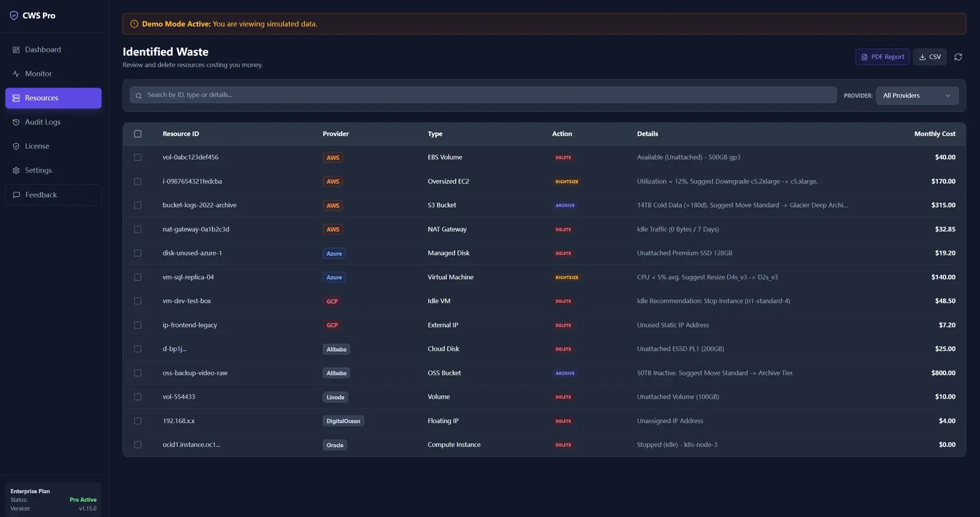Screen dimensions: 980x517
Task: Click the AWS badge on vol-0abc123def456 row
Action: point(333,157)
